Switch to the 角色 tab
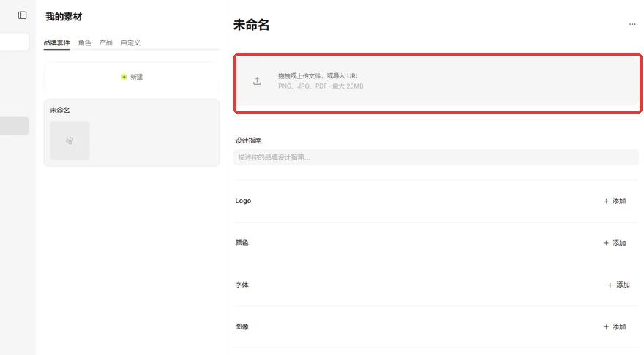 tap(85, 42)
